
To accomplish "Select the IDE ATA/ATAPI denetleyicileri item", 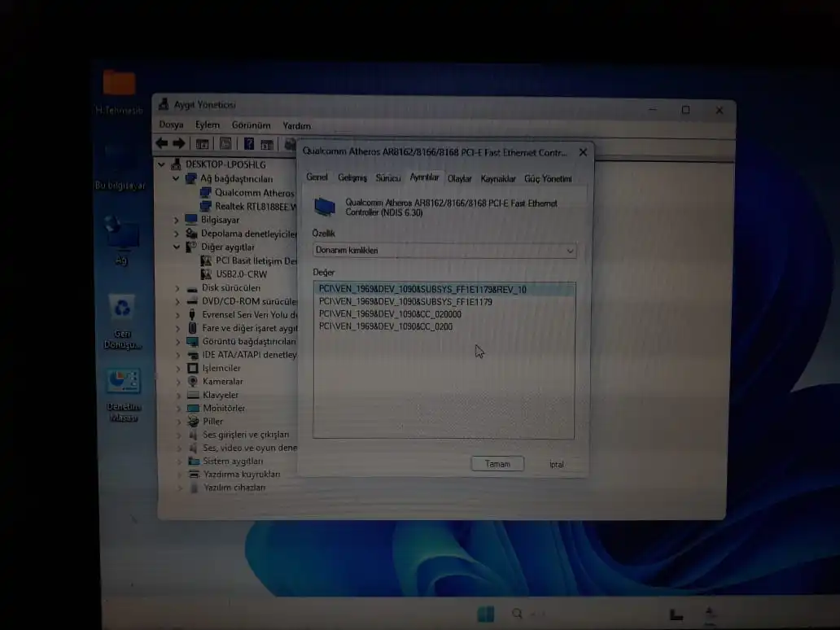I will click(249, 355).
